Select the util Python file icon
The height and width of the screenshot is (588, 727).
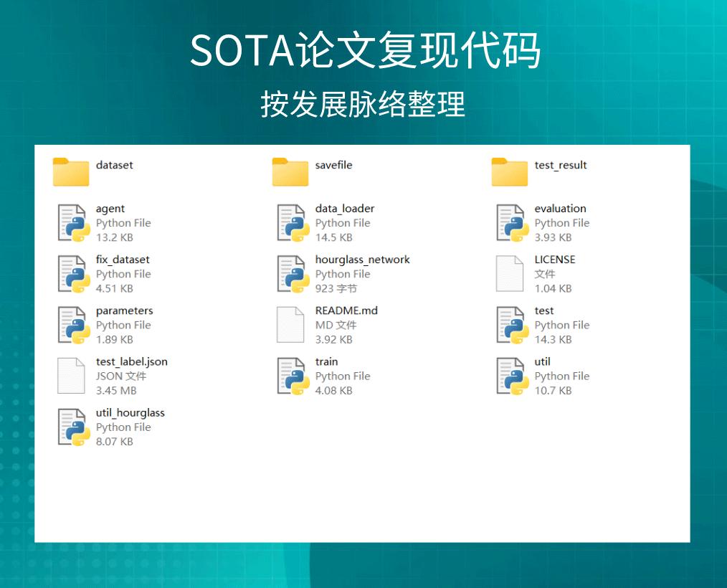point(512,376)
